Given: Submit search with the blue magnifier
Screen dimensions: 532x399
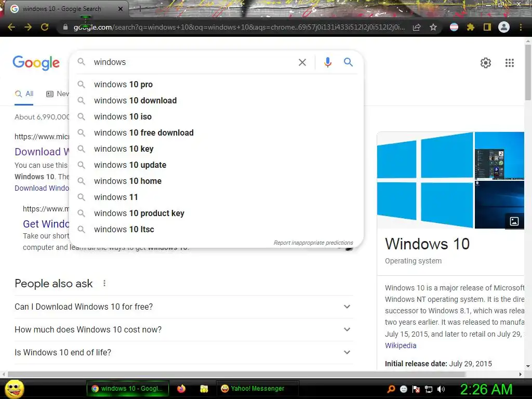Looking at the screenshot, I should 348,62.
